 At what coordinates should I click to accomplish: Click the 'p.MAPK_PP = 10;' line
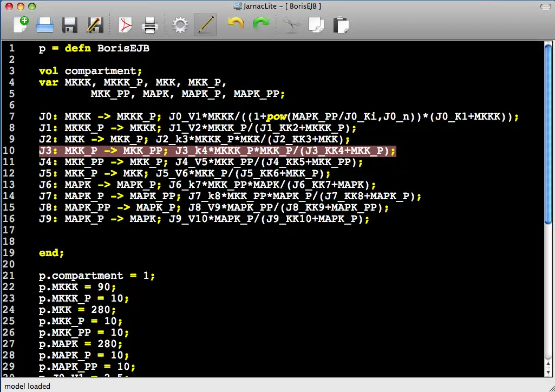(x=87, y=367)
